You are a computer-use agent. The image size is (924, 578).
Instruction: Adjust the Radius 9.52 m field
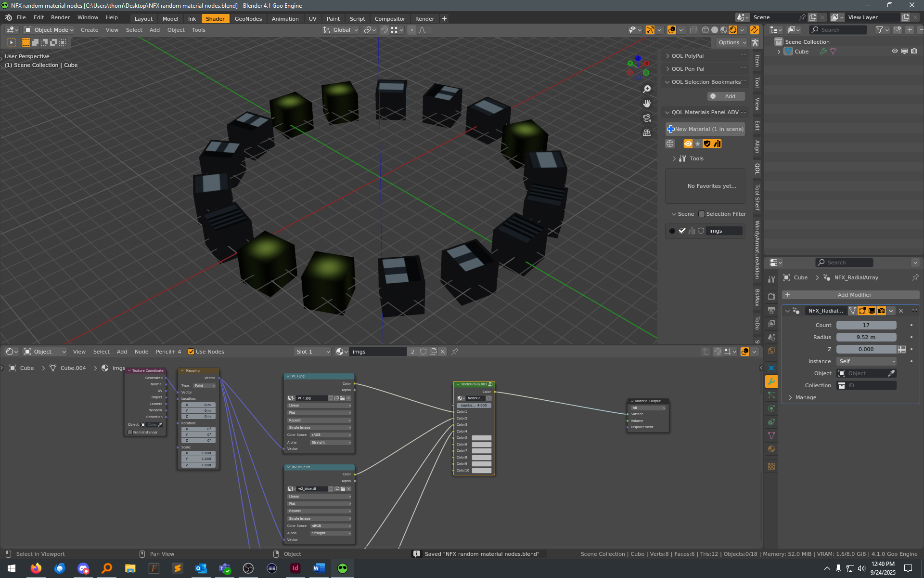pyautogui.click(x=866, y=337)
